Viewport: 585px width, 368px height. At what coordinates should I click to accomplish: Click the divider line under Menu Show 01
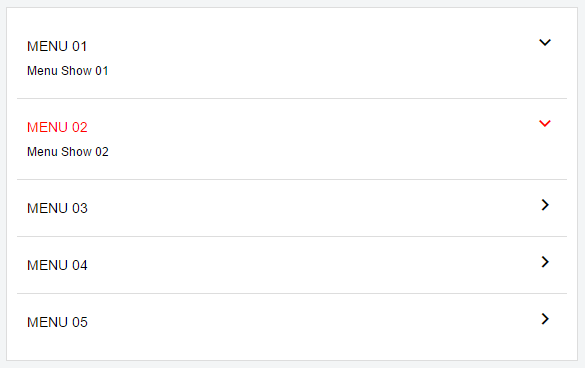pyautogui.click(x=292, y=99)
